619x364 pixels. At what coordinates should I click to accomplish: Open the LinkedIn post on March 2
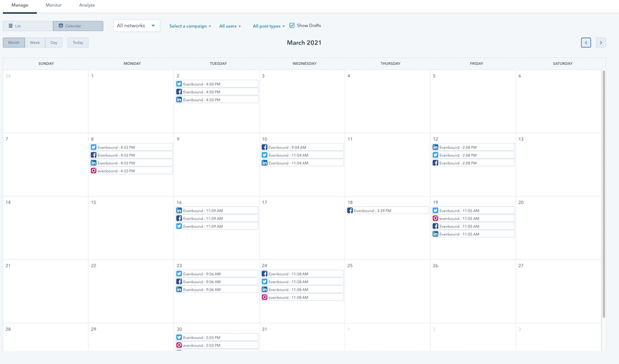(217, 100)
